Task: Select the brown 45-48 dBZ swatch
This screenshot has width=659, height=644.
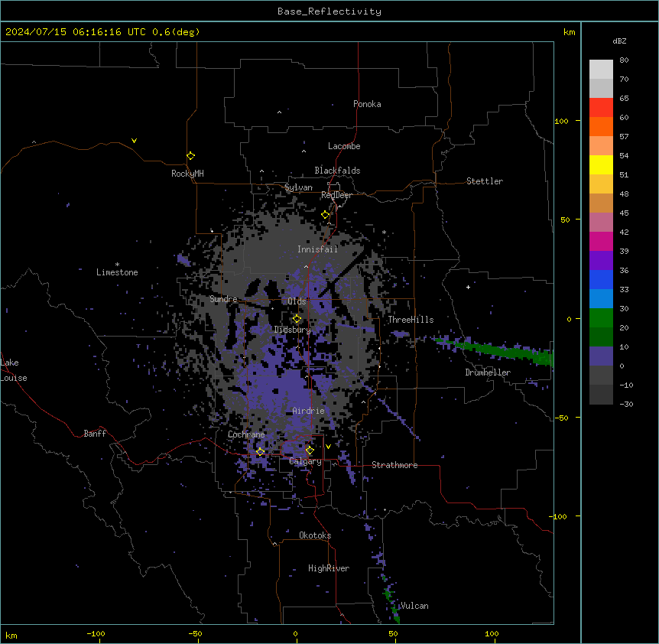Action: [601, 203]
